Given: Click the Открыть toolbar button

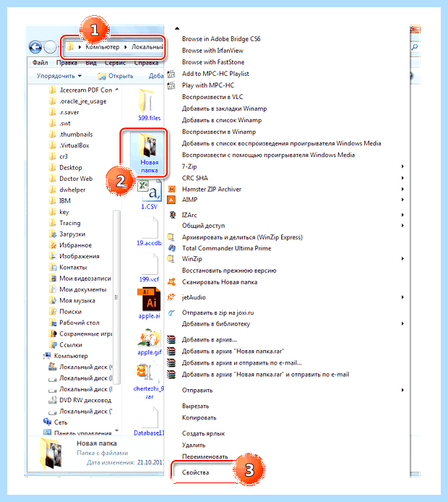Looking at the screenshot, I should (116, 76).
